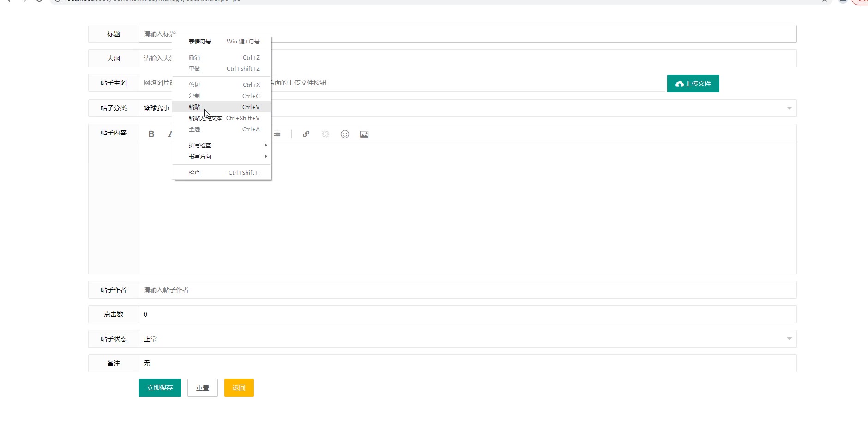Focus the 帖子作者 author input
This screenshot has height=427, width=868.
(x=468, y=290)
